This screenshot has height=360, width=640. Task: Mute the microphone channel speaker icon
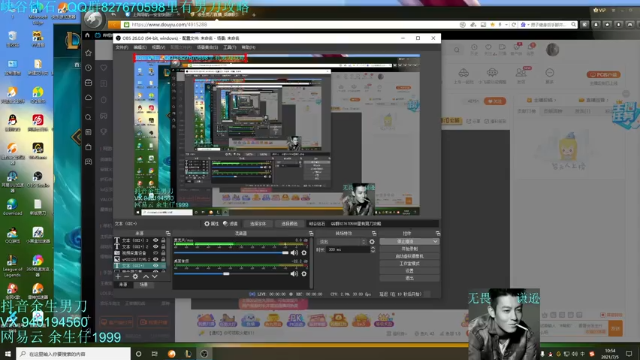294,253
